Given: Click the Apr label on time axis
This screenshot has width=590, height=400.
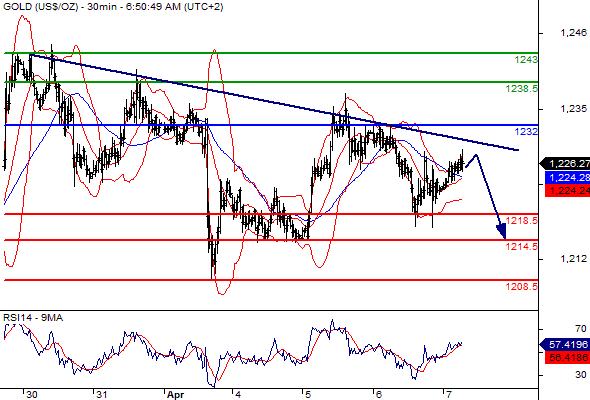Looking at the screenshot, I should coord(175,395).
